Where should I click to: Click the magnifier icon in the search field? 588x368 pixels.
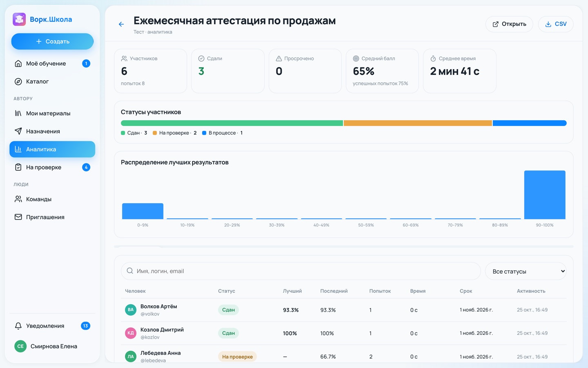130,271
